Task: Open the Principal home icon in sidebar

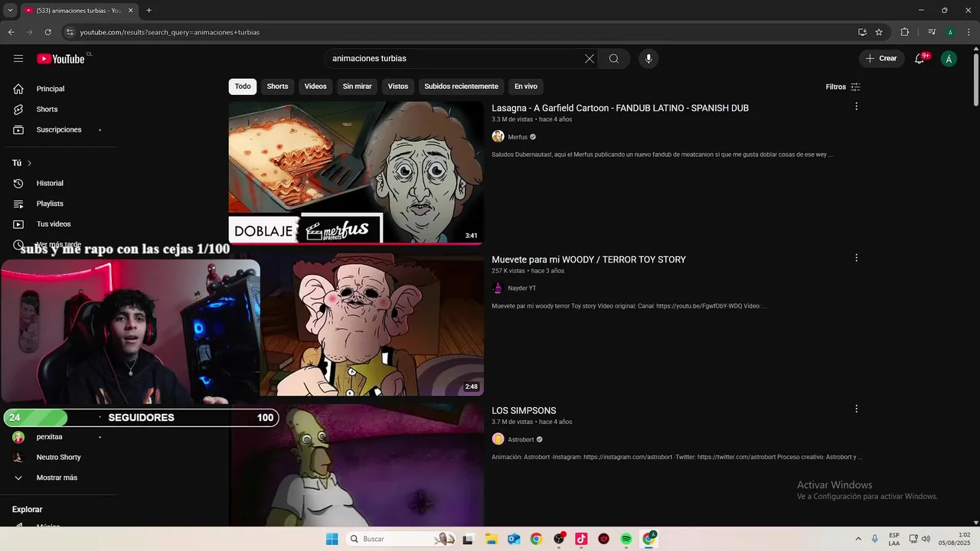Action: point(18,89)
